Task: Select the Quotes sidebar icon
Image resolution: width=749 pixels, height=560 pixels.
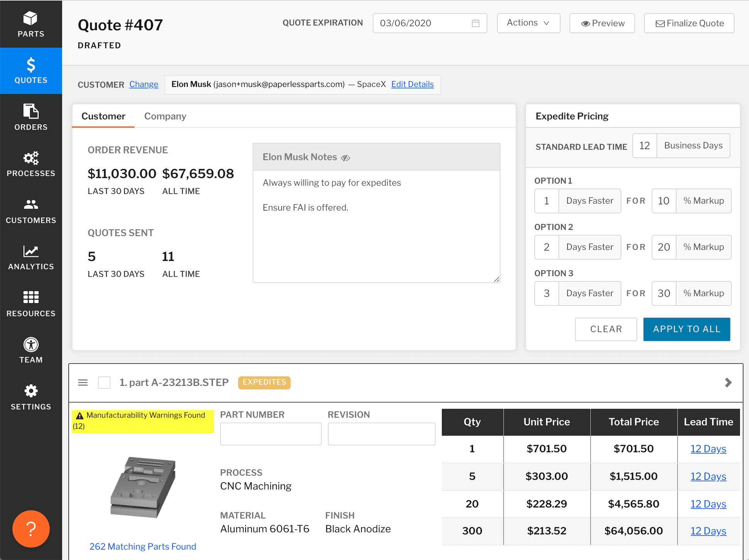Action: click(31, 71)
